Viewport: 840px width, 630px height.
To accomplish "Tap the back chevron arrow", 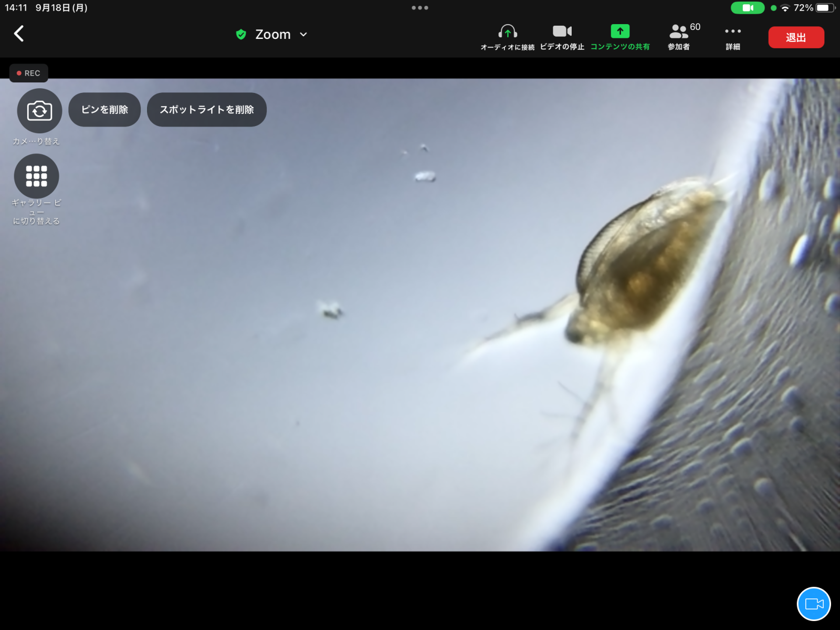I will 19,34.
